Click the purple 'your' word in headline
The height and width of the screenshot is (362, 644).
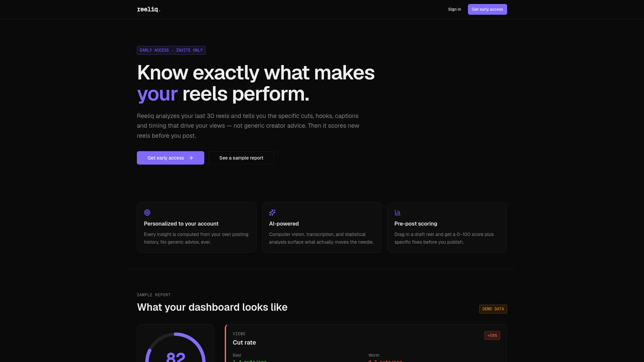(157, 94)
